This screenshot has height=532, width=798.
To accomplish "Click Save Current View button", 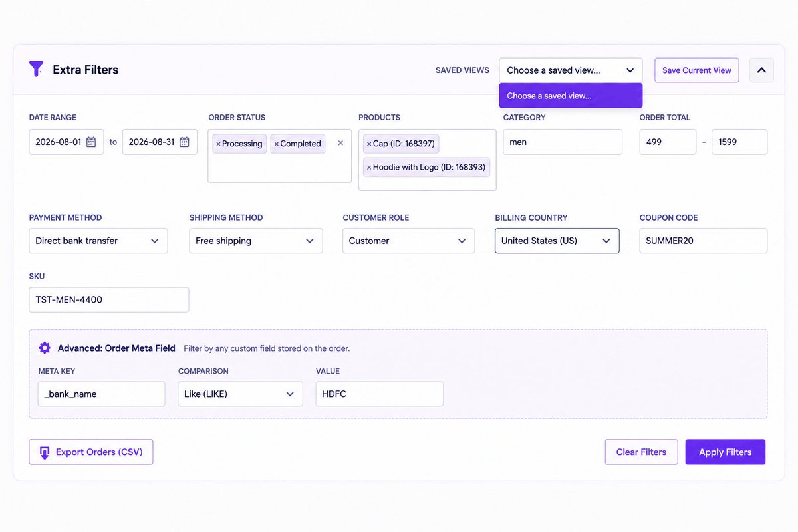I will point(696,70).
